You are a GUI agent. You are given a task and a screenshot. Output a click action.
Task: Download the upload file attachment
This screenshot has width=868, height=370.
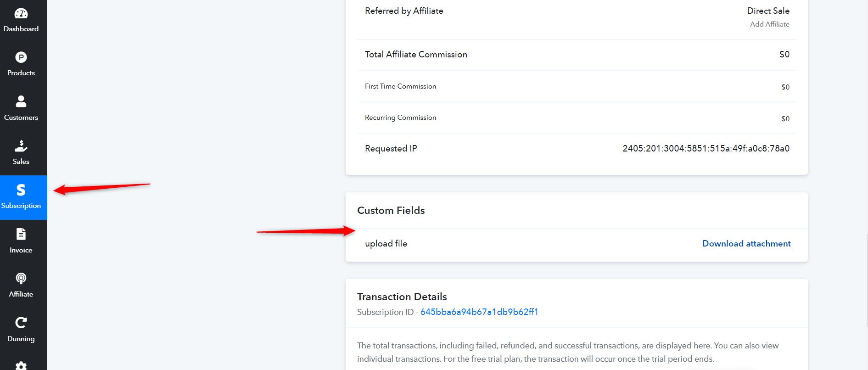point(746,244)
